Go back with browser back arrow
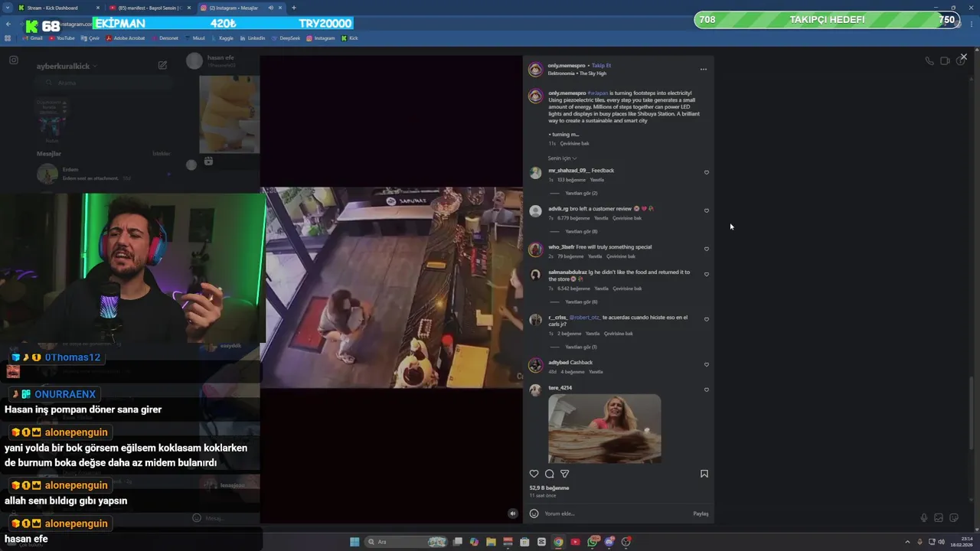Image resolution: width=980 pixels, height=551 pixels. [x=8, y=24]
